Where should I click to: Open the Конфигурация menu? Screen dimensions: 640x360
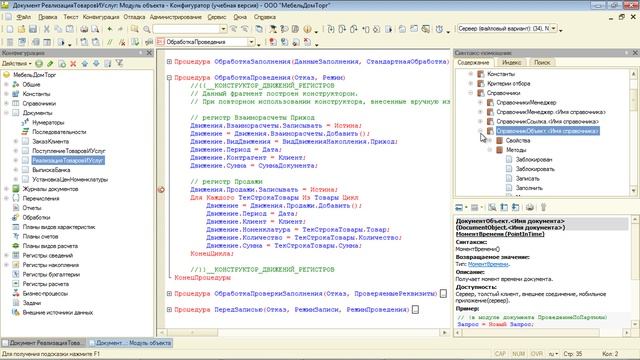point(101,17)
